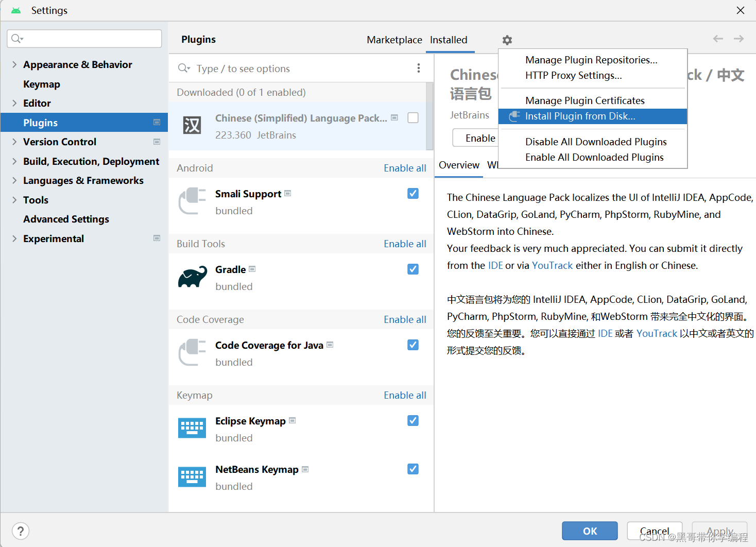The height and width of the screenshot is (547, 756).
Task: Click Enable all for Code Coverage
Action: coord(405,319)
